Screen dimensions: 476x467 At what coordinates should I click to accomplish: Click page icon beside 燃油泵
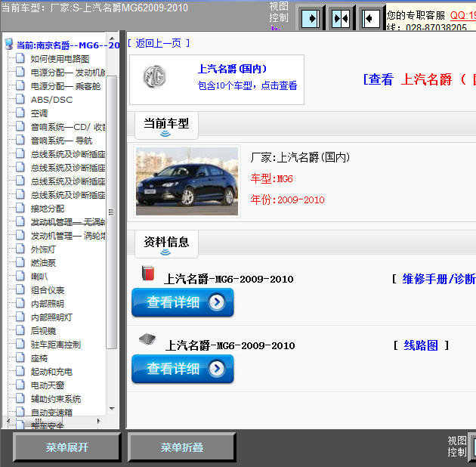pyautogui.click(x=20, y=262)
